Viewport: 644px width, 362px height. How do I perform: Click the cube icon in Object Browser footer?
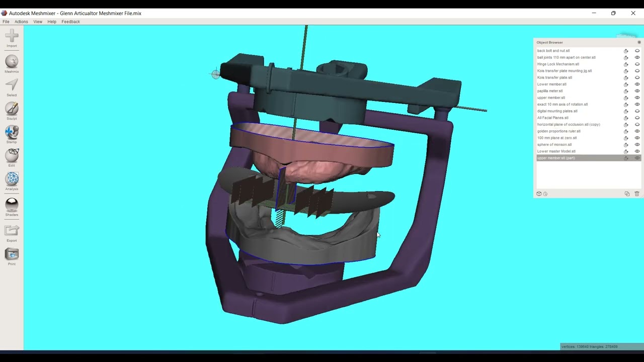(x=539, y=194)
